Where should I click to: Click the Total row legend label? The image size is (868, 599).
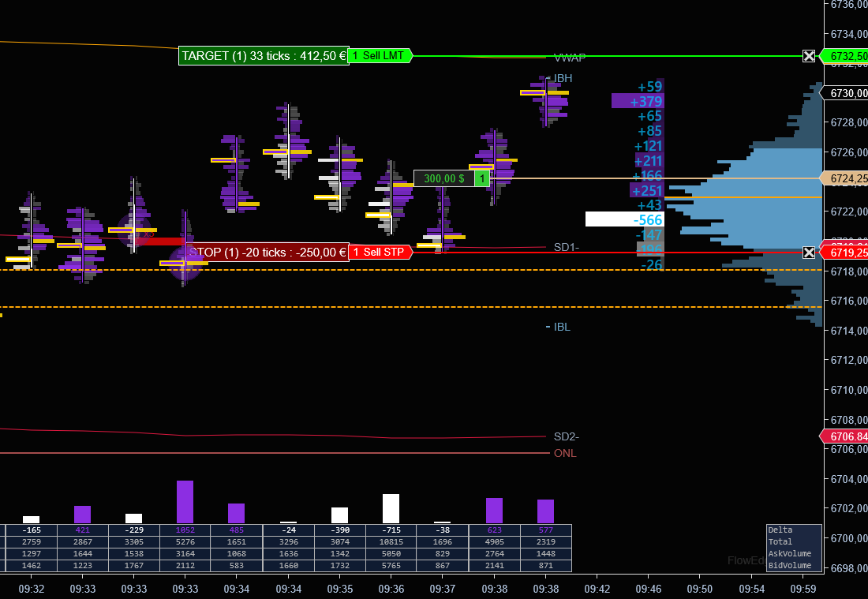point(780,541)
